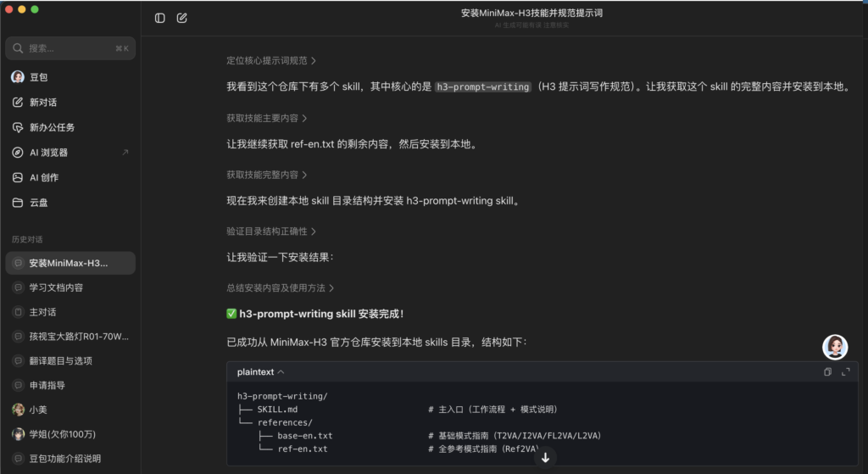Open AI 创作 in the sidebar
Screen dimensions: 868x474
point(70,177)
